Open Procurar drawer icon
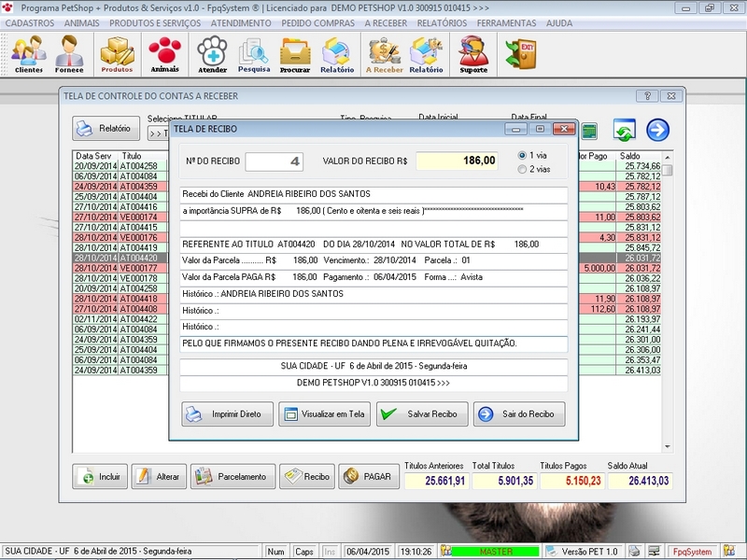Screen dimensions: 747x560 [295, 54]
